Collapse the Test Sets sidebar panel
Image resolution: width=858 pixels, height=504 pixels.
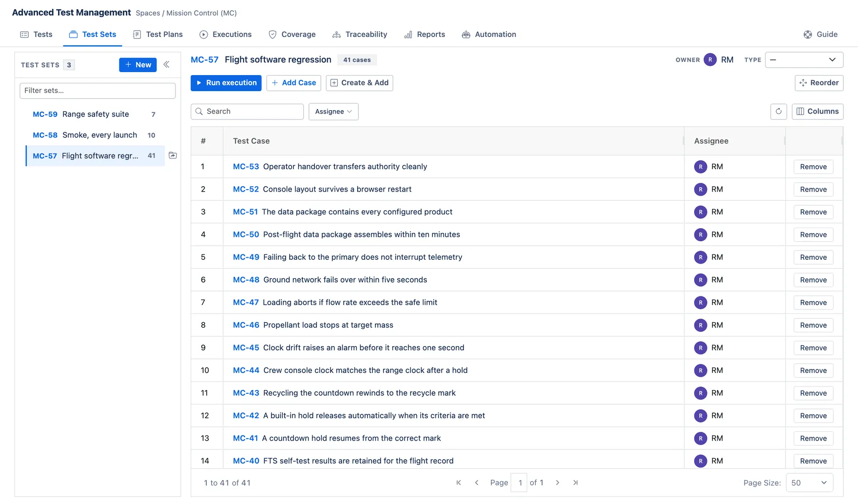click(x=166, y=64)
